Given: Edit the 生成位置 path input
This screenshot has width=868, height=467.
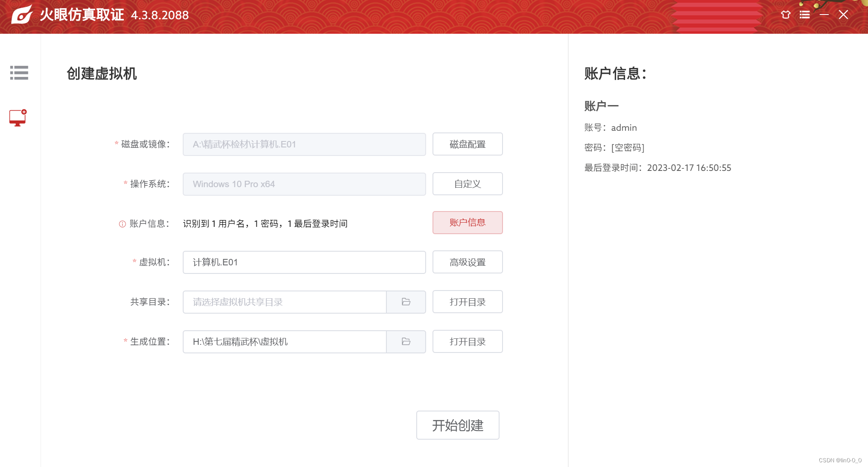Looking at the screenshot, I should click(285, 342).
